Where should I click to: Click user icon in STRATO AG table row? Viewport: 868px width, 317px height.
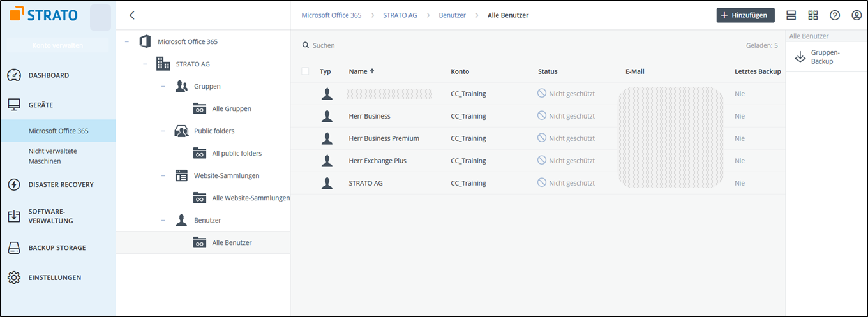pyautogui.click(x=327, y=183)
